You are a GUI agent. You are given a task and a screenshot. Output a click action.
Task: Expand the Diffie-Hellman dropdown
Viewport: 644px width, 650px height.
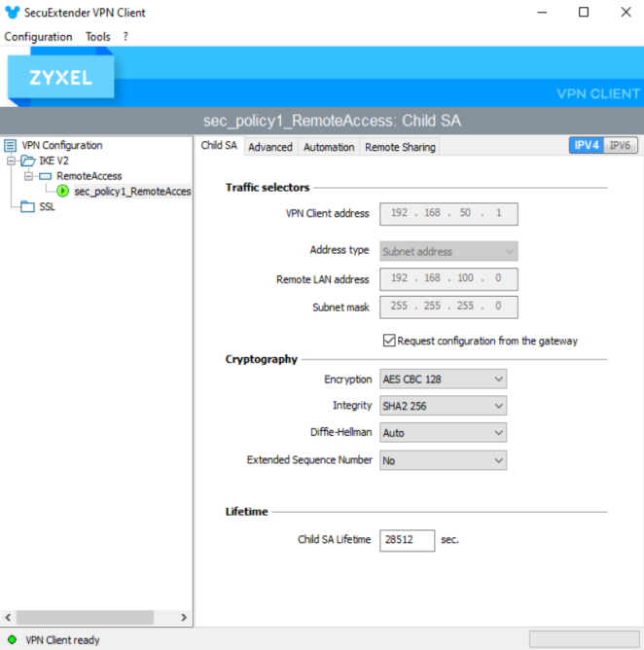pyautogui.click(x=443, y=433)
